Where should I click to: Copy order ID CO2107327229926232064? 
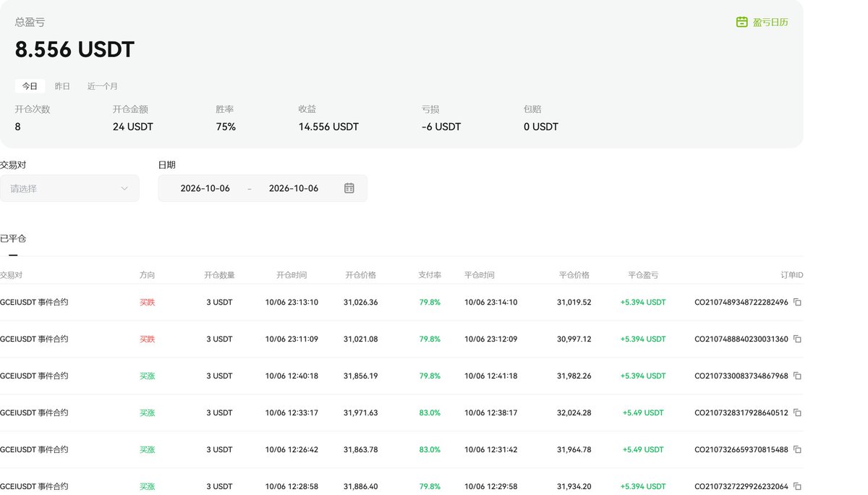pos(797,487)
